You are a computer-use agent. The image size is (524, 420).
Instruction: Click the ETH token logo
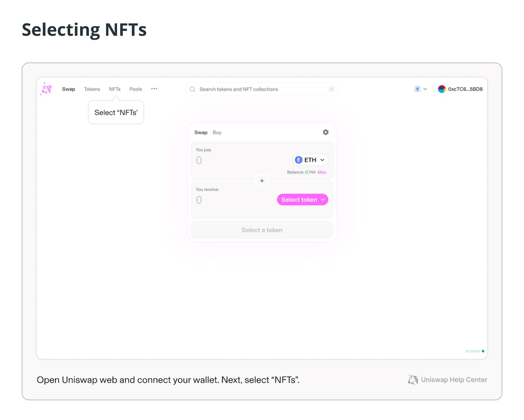coord(298,160)
